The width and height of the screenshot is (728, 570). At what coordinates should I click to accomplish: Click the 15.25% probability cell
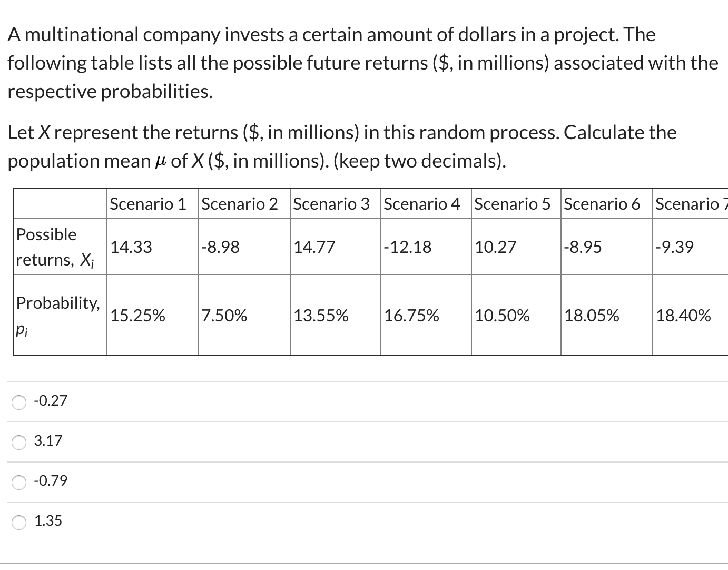click(153, 316)
